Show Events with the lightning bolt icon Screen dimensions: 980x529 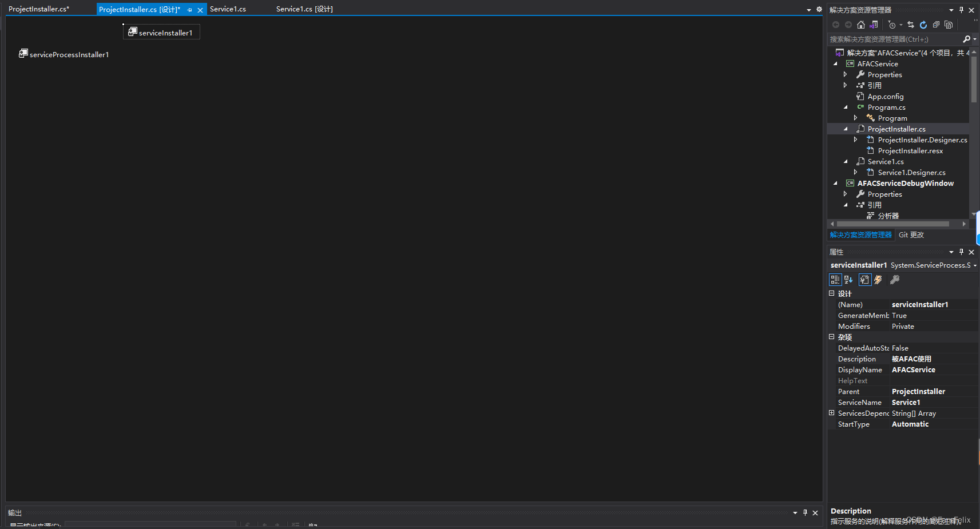tap(878, 280)
